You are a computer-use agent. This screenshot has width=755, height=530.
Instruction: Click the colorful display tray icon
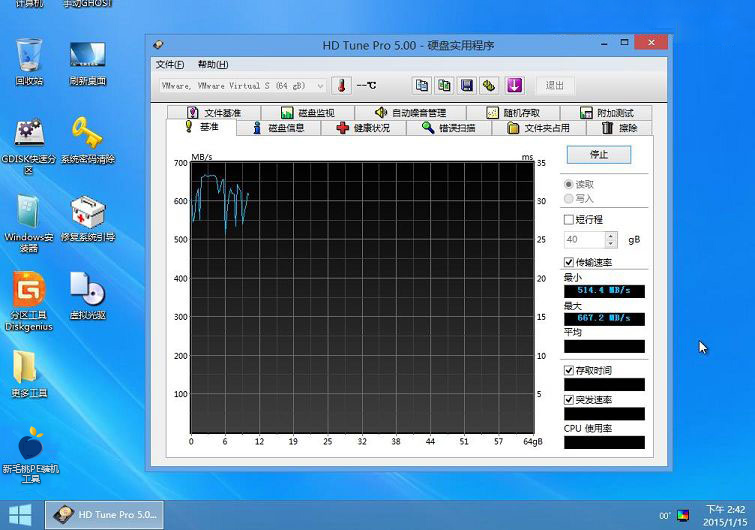683,516
